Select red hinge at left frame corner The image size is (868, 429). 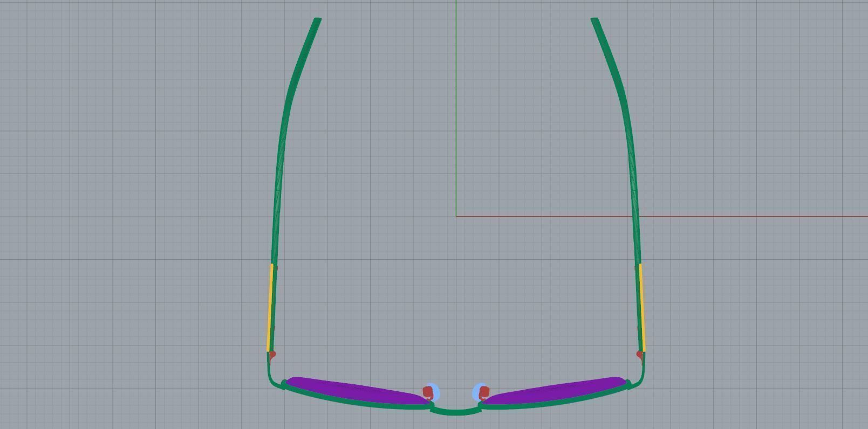272,355
